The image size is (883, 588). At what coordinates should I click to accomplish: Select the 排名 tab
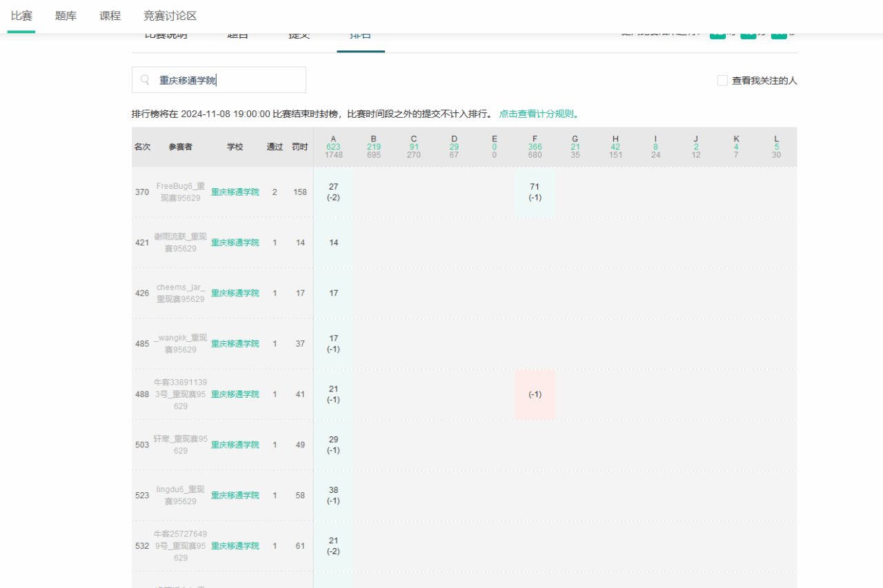click(x=360, y=36)
